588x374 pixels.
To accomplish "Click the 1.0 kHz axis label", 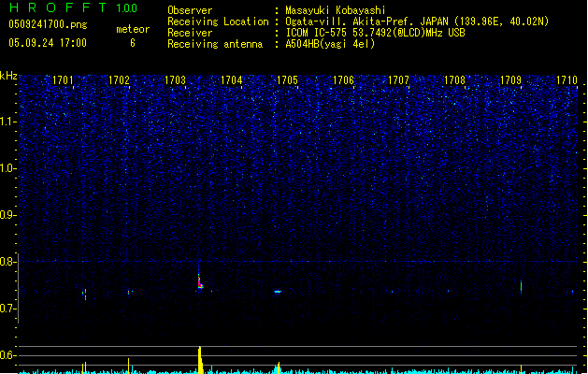I will point(8,168).
